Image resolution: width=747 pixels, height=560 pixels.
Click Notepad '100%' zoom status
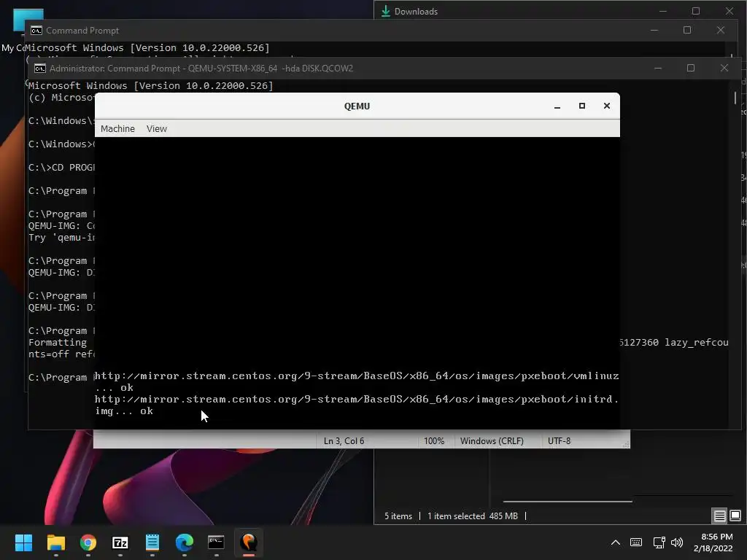434,441
